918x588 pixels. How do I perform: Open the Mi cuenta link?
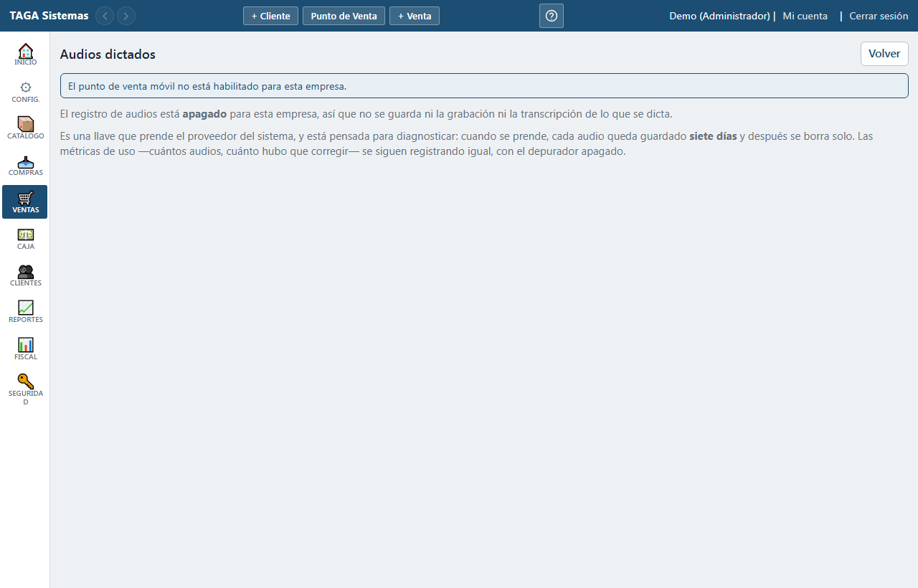[x=805, y=16]
